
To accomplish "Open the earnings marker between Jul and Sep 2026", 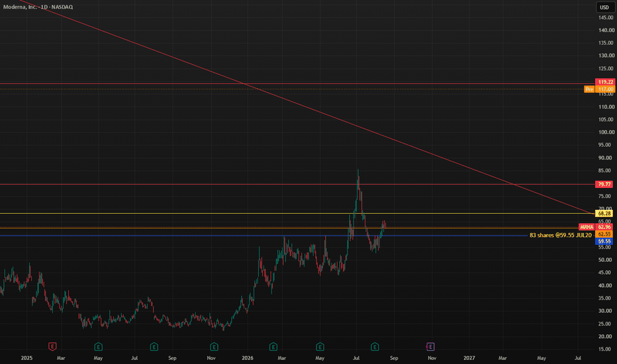I will click(x=375, y=347).
